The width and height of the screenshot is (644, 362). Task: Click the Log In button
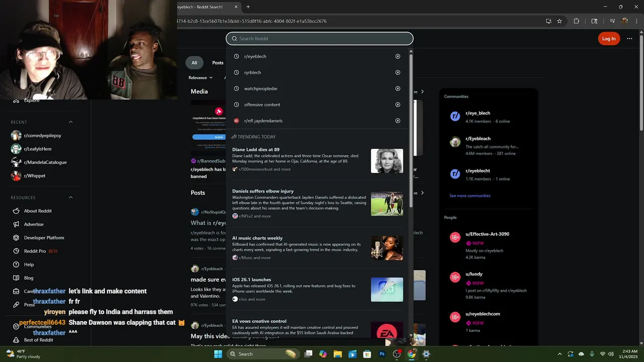pyautogui.click(x=609, y=39)
